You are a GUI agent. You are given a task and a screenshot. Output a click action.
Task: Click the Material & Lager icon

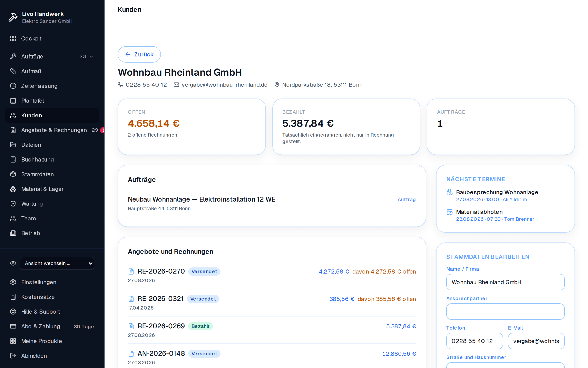click(13, 189)
